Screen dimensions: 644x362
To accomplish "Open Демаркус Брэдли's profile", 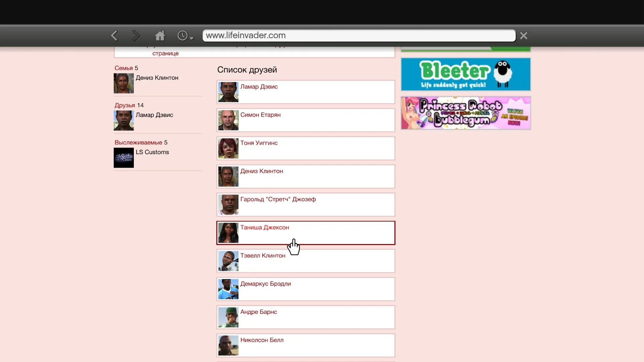I will click(265, 284).
